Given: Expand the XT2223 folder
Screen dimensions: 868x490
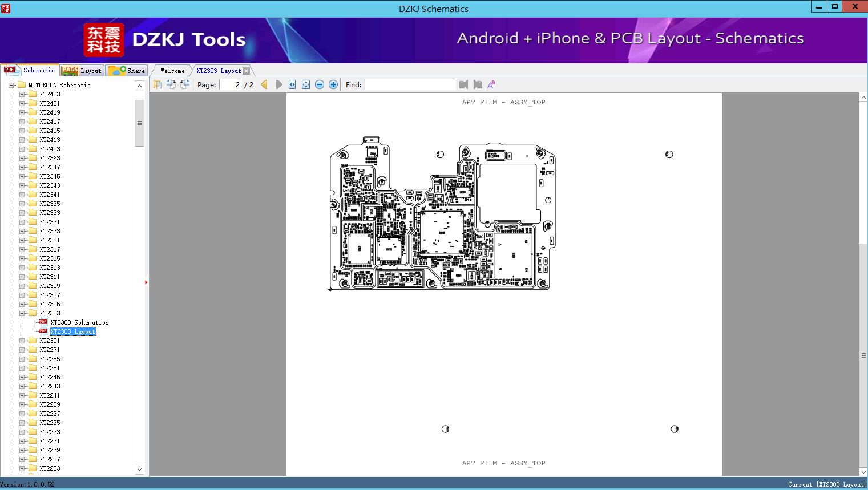Looking at the screenshot, I should tap(22, 468).
